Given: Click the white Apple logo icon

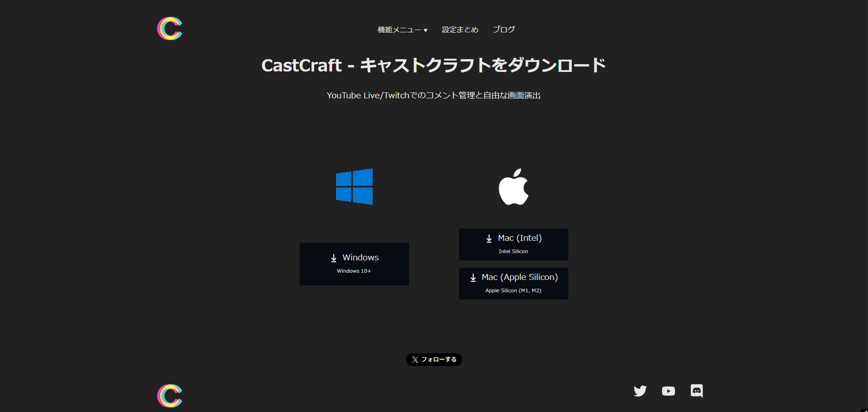Looking at the screenshot, I should pyautogui.click(x=514, y=187).
